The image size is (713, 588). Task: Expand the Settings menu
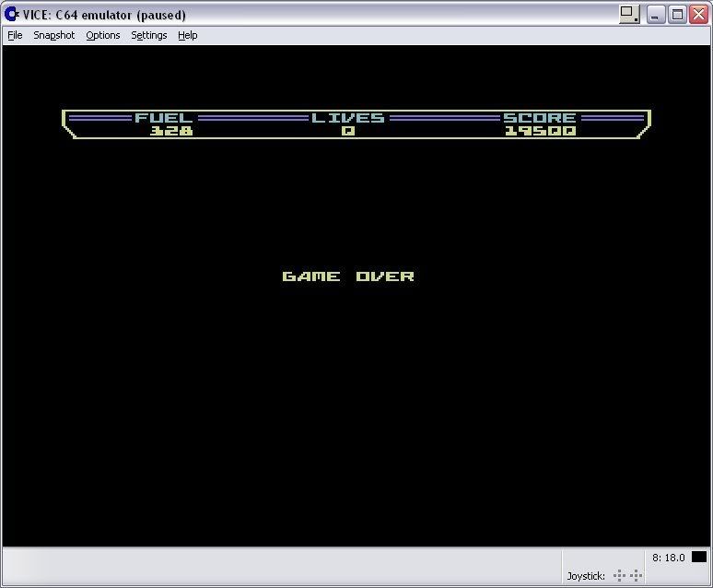(149, 35)
